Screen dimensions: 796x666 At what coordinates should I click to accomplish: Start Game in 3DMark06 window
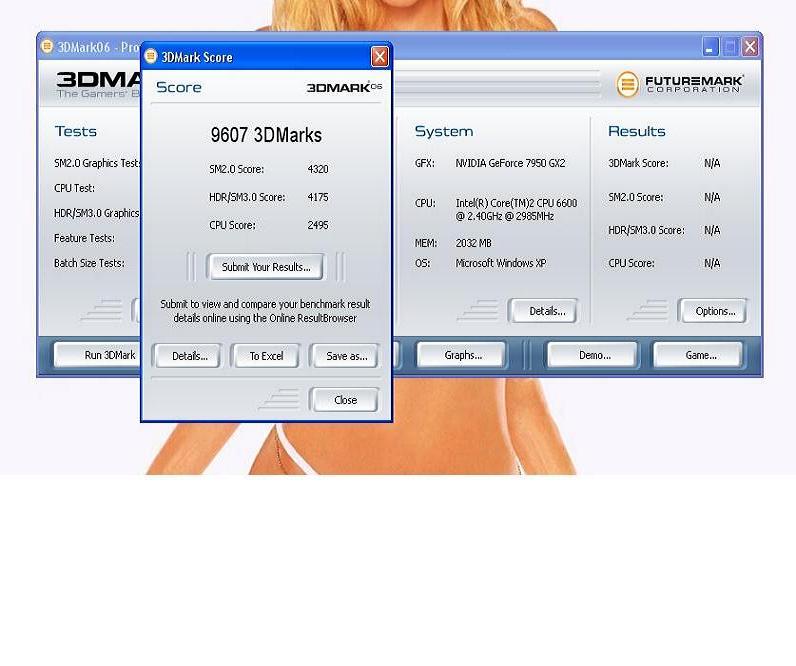click(700, 355)
